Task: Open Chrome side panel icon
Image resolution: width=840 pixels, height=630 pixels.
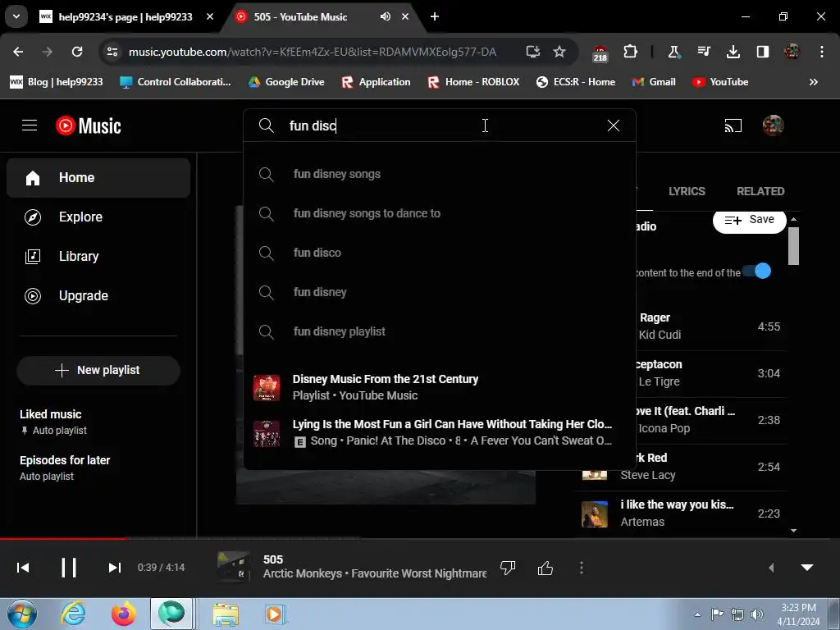Action: 762,52
